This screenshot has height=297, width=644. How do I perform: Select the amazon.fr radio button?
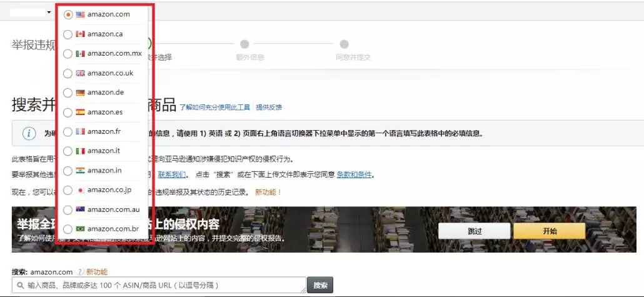click(68, 132)
